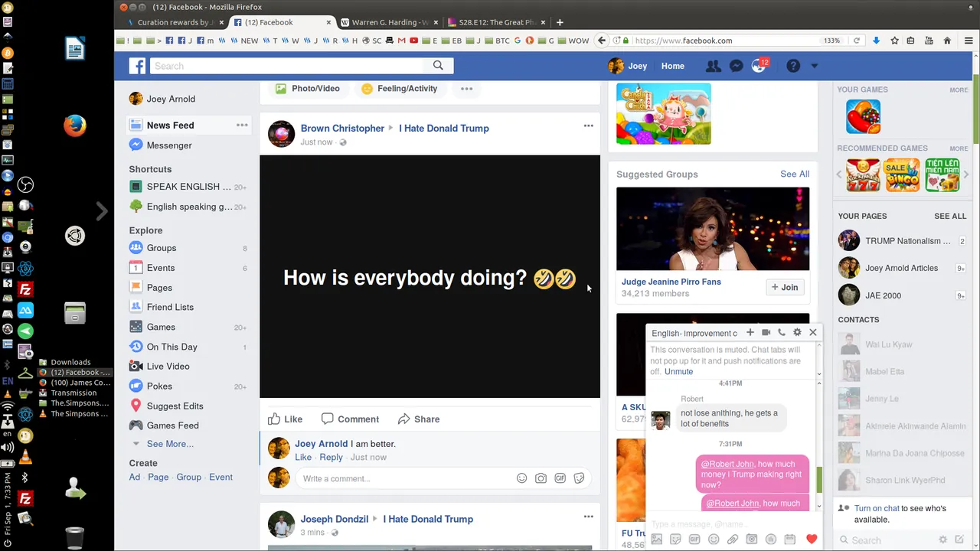Open the Firefox hamburger menu
The height and width of the screenshot is (551, 980).
(x=967, y=41)
